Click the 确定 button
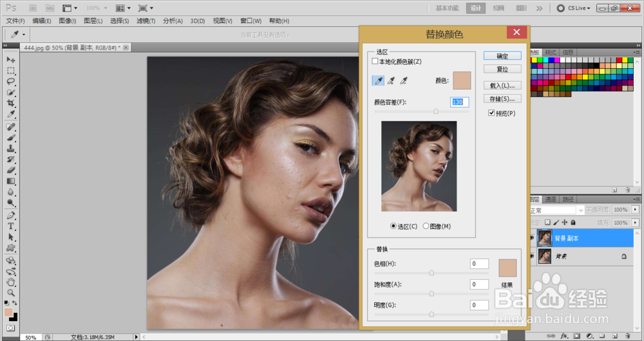The height and width of the screenshot is (341, 644). 502,56
